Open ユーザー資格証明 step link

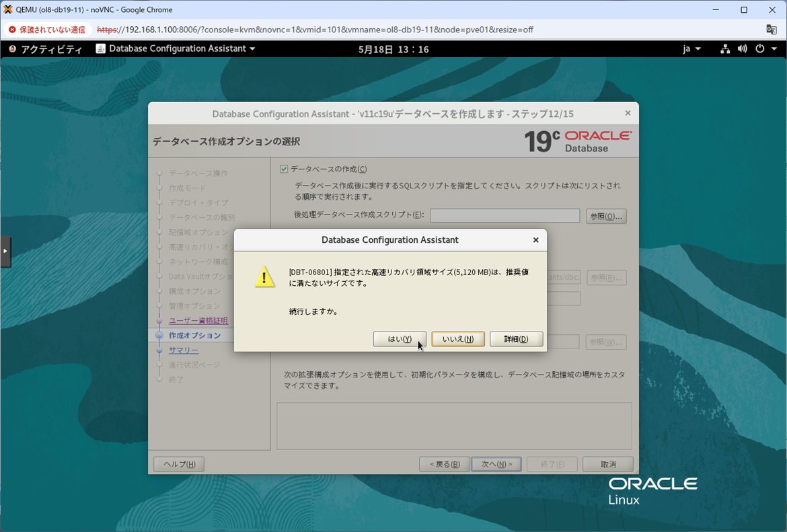(x=198, y=321)
